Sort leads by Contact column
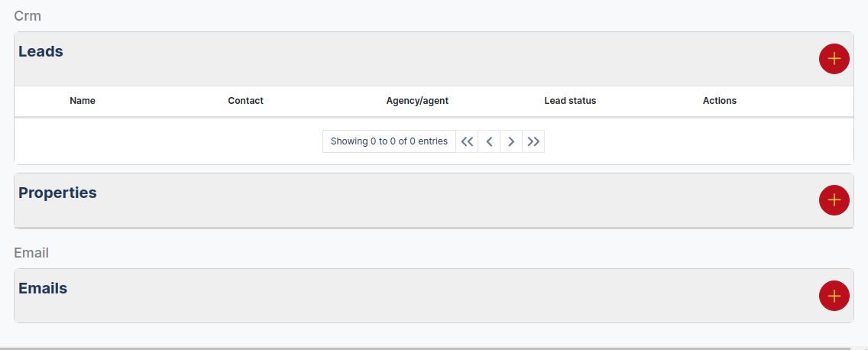Image resolution: width=868 pixels, height=350 pixels. click(x=245, y=101)
